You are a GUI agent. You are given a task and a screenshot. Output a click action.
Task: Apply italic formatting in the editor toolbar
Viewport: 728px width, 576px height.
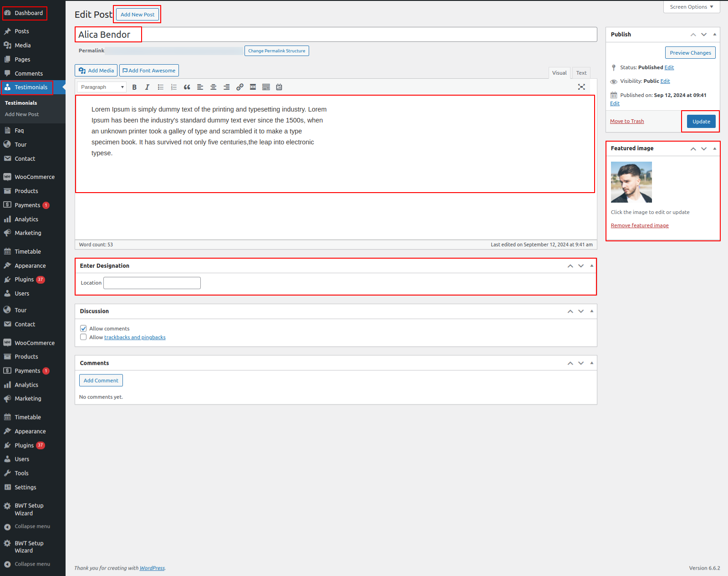147,87
